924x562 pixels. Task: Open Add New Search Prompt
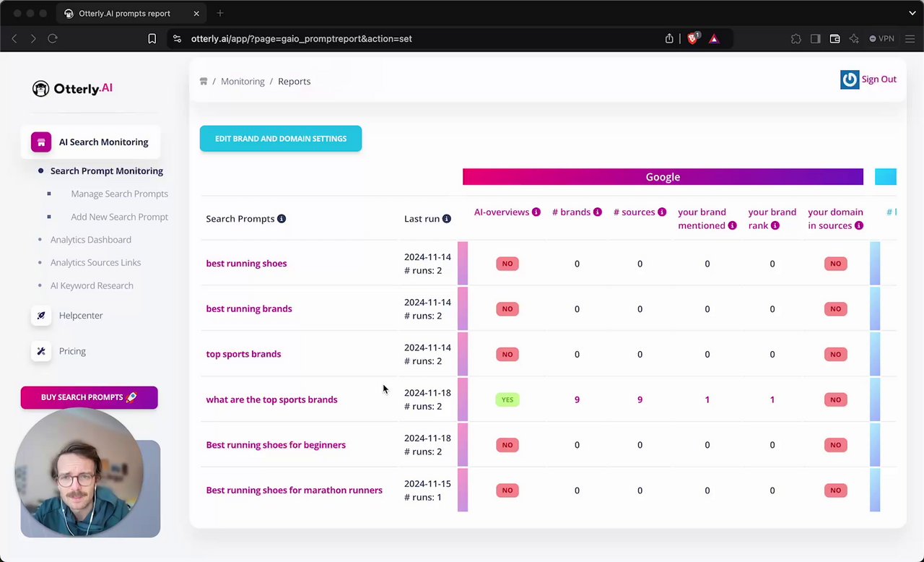[x=119, y=217]
